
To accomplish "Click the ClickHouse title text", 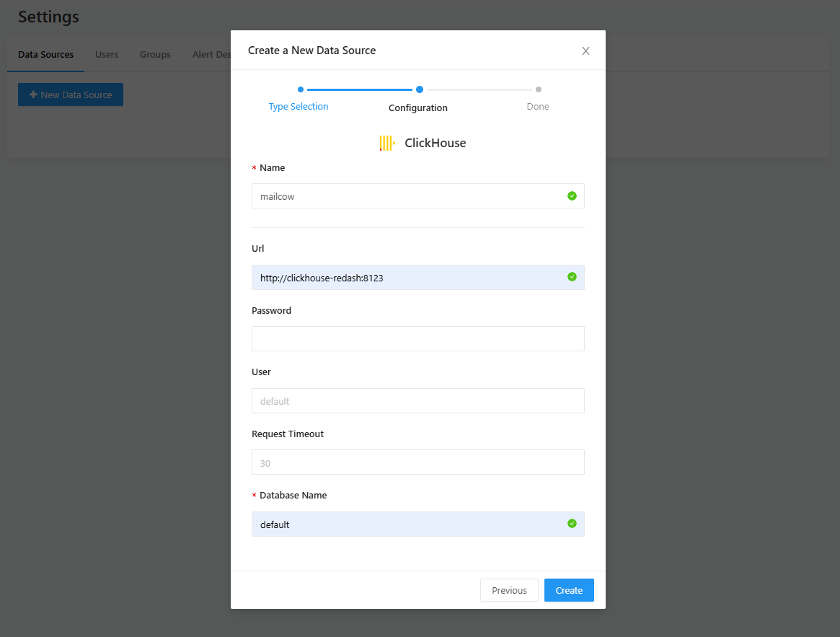I will click(435, 143).
